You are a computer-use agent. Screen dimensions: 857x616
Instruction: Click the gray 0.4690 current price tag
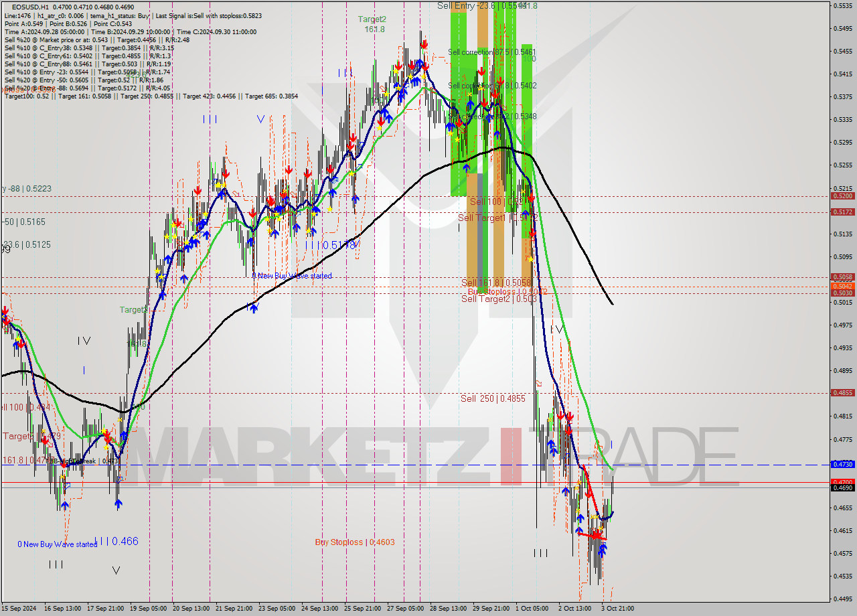[x=842, y=487]
